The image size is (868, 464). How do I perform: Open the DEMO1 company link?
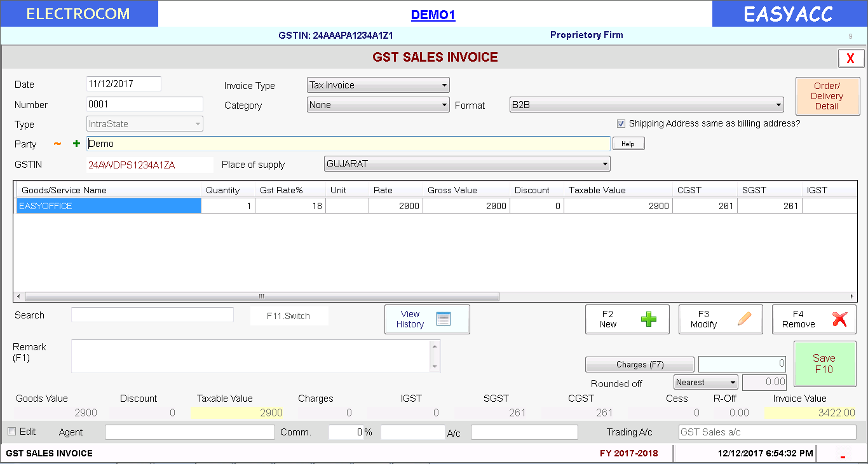tap(433, 15)
